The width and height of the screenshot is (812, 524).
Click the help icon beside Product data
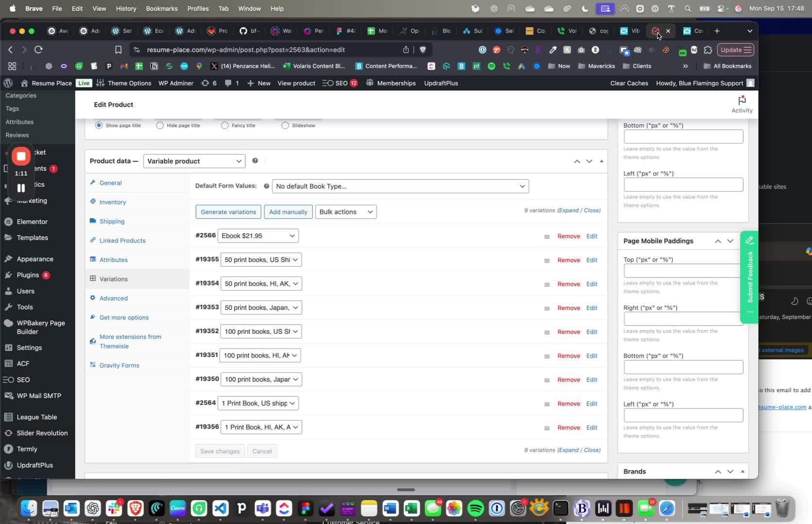point(255,161)
